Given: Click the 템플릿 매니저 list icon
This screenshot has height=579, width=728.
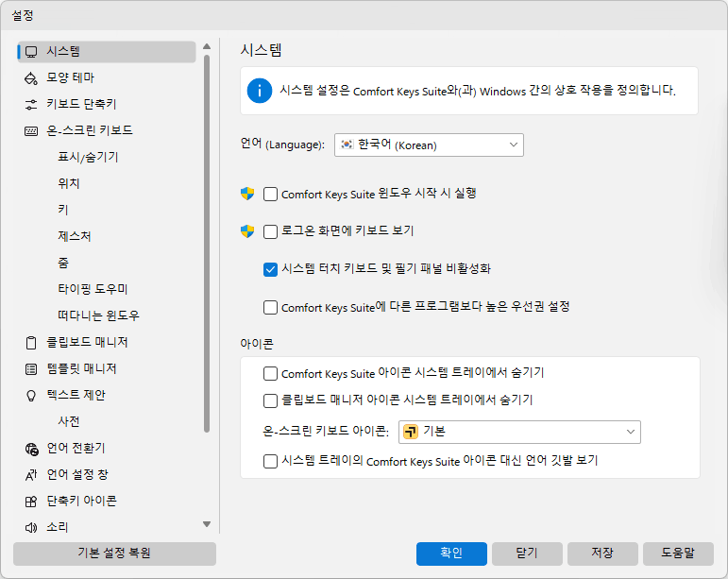Looking at the screenshot, I should (31, 369).
